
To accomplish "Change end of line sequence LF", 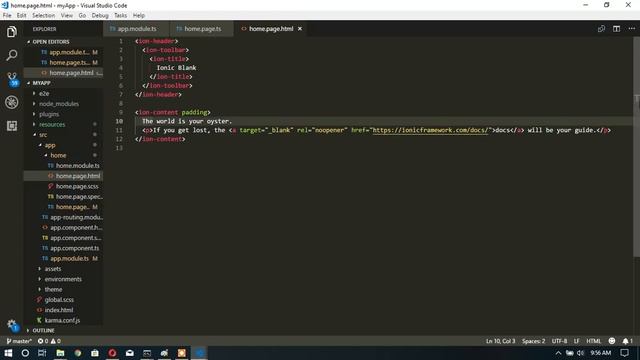I will [x=576, y=341].
